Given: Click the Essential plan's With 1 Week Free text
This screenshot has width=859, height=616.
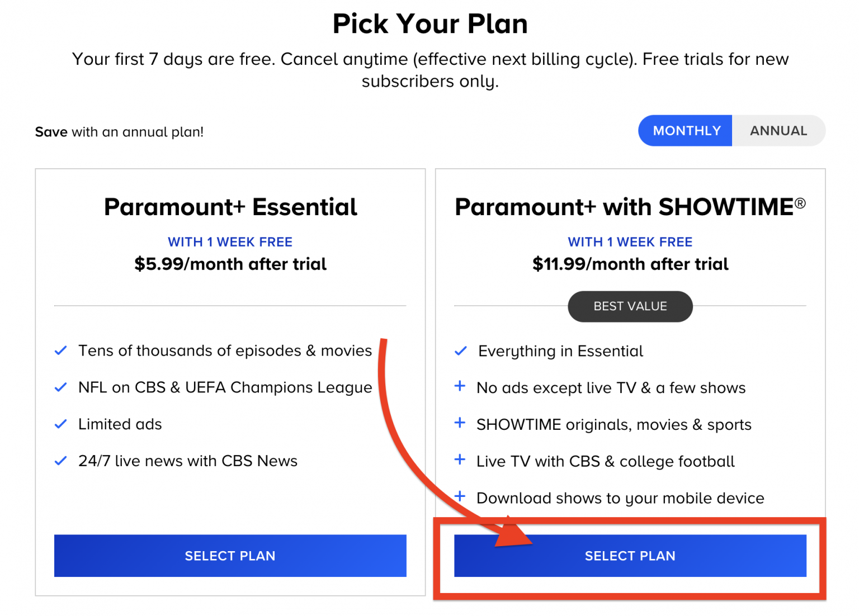Looking at the screenshot, I should pos(230,242).
